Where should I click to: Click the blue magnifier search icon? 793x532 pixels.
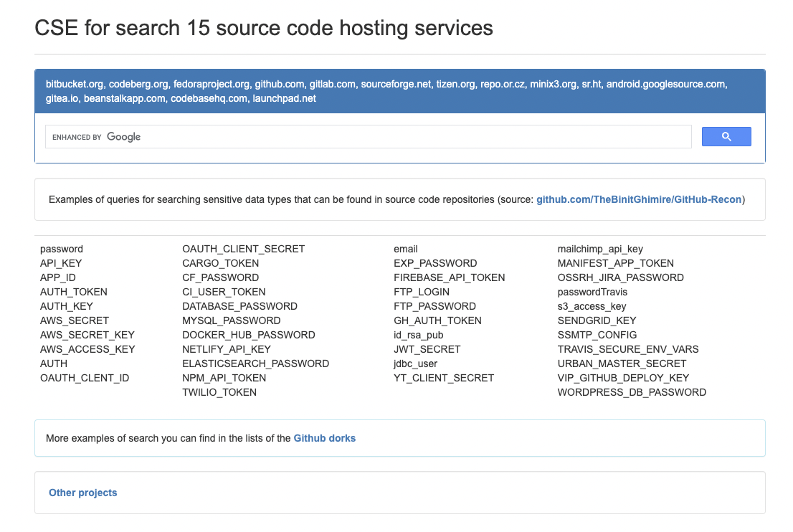click(x=726, y=136)
